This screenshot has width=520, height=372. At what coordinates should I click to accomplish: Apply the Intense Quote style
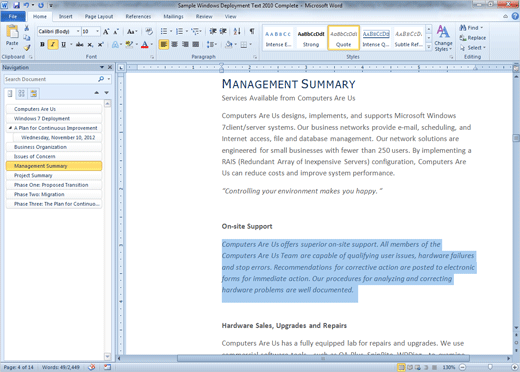pos(376,38)
